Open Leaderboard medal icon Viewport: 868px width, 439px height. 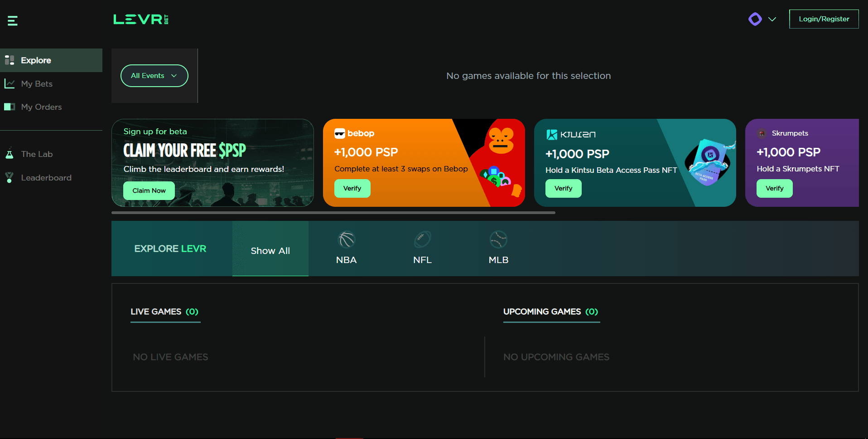[9, 177]
